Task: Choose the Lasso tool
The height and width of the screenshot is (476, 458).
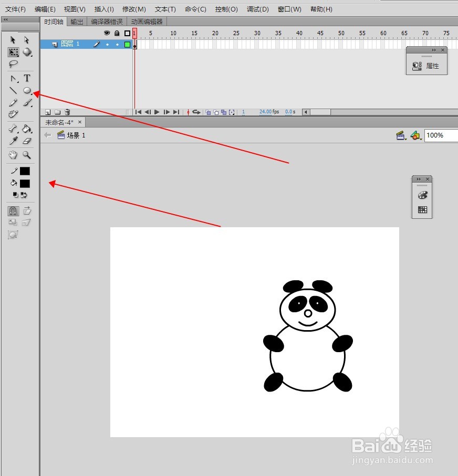Action: (13, 64)
